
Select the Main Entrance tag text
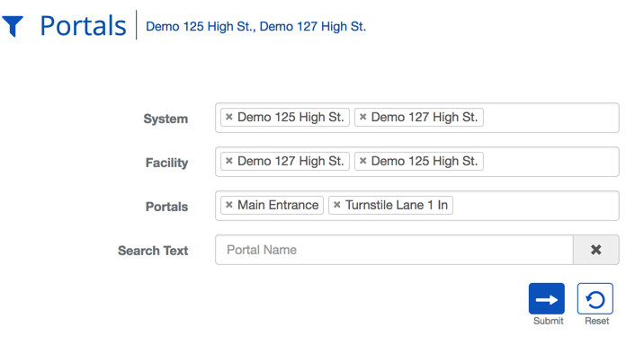click(x=278, y=205)
